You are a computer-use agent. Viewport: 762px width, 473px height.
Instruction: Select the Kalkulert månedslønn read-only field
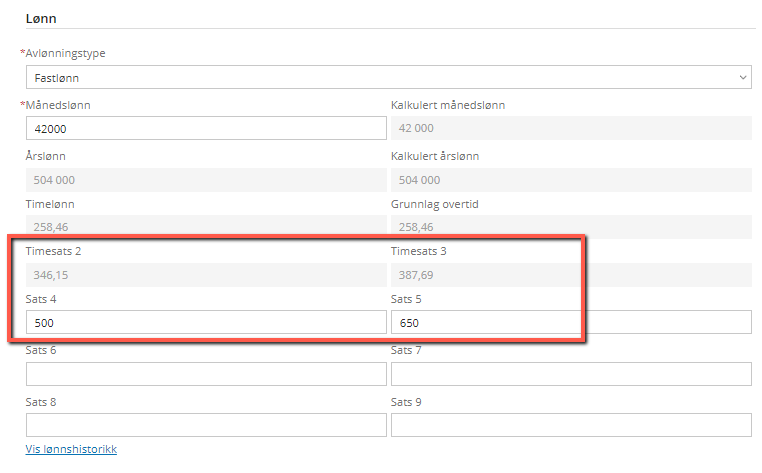[x=570, y=128]
